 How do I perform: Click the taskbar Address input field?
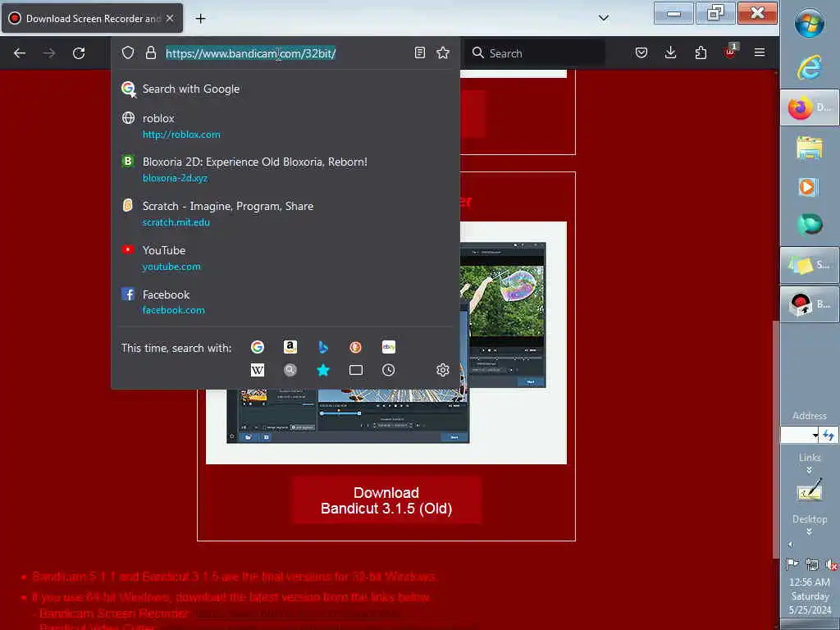coord(796,435)
